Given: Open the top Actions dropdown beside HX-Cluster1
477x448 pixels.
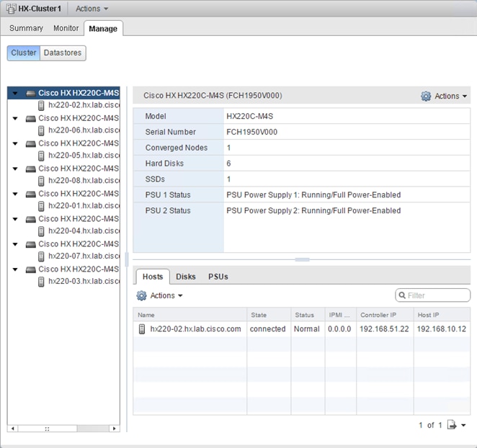Looking at the screenshot, I should 92,9.
